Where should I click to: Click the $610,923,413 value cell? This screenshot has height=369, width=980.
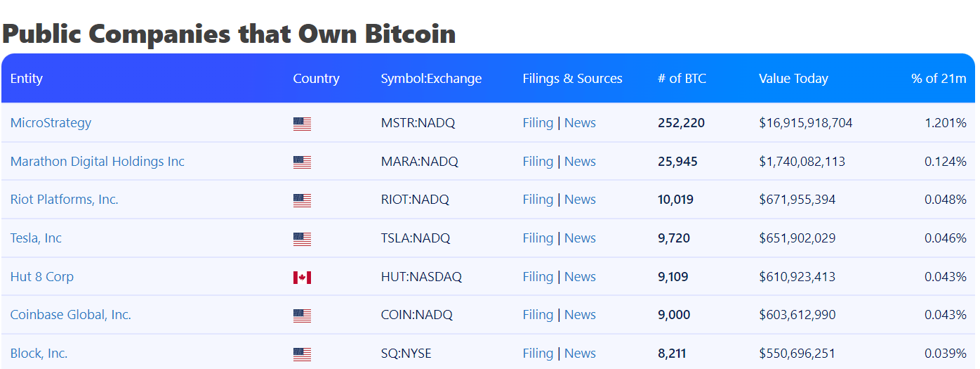pos(797,277)
